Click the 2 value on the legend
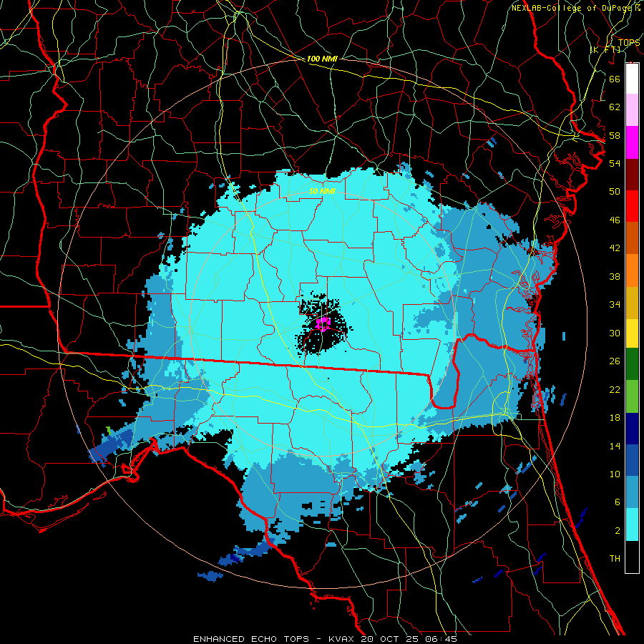644x644 pixels. point(618,531)
